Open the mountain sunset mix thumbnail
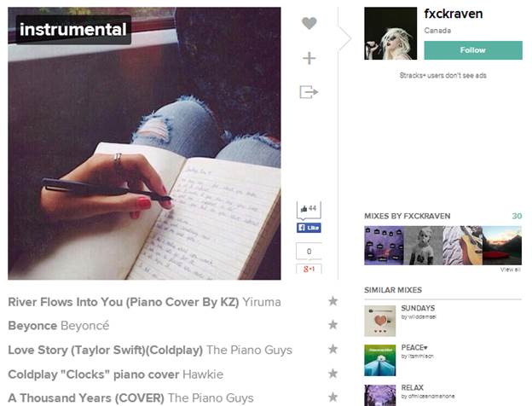 pyautogui.click(x=502, y=246)
